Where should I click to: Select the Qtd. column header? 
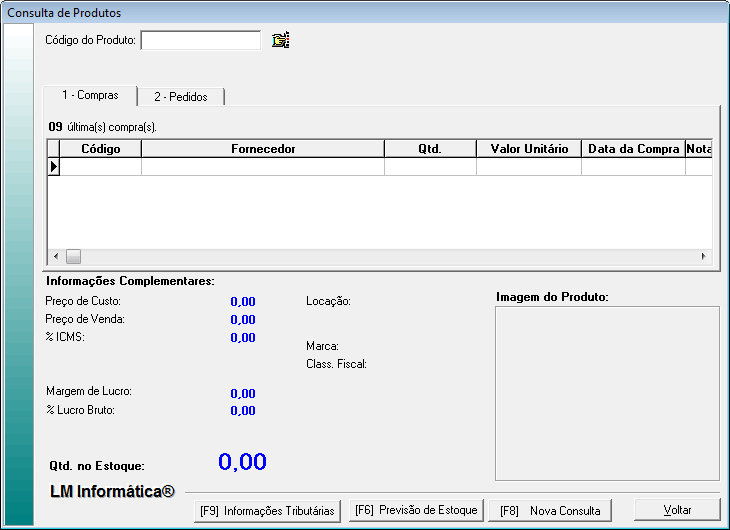click(430, 149)
